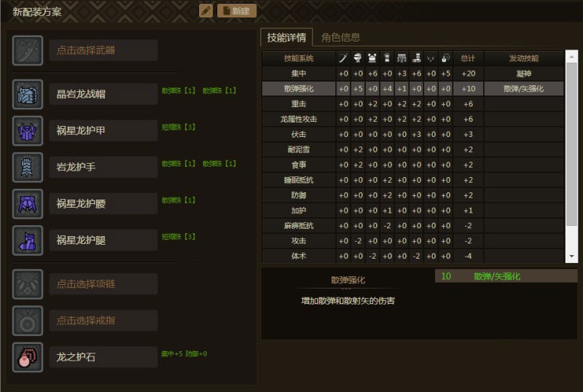583x392 pixels.
Task: Open the 点击选择武器 weapon selector
Action: tap(103, 50)
